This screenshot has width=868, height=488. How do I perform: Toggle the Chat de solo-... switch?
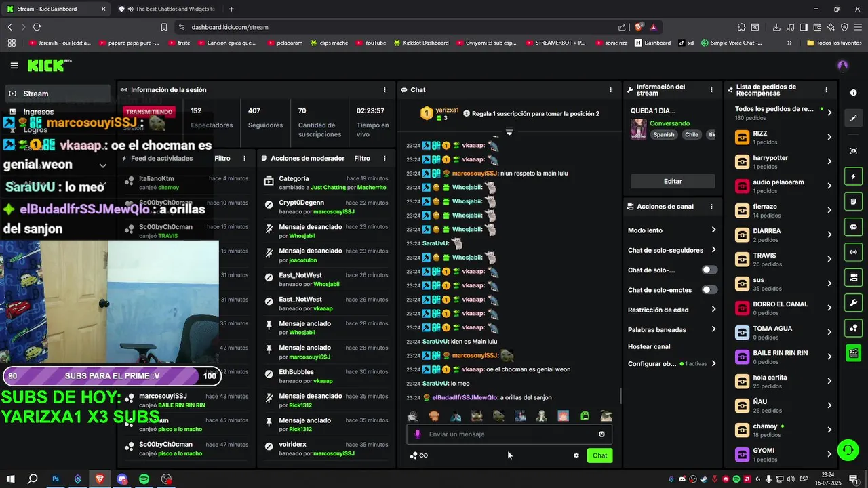click(709, 270)
